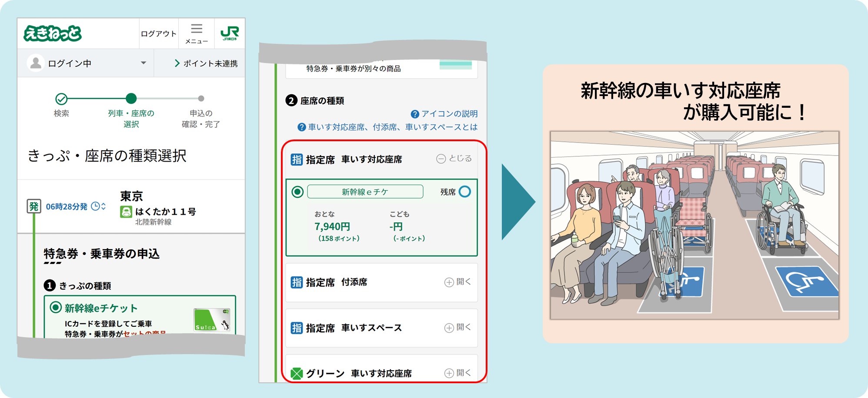Image resolution: width=868 pixels, height=398 pixels.
Task: Click the blue 指 icon for 付添席
Action: coord(297,282)
